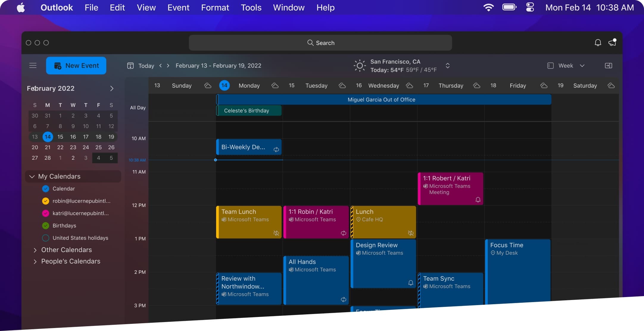This screenshot has height=331, width=644.
Task: Select February 9 in mini calendar
Action: 73,126
